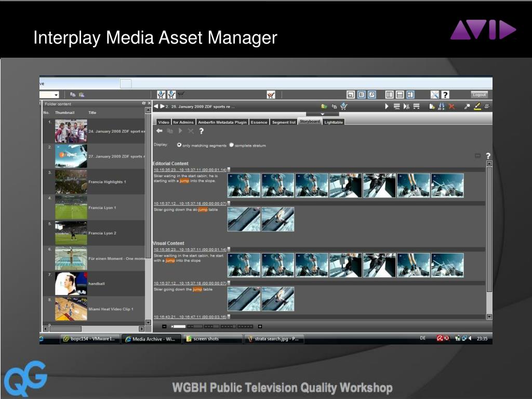Select 'complete stratum' radio button
Image resolution: width=532 pixels, height=399 pixels.
(231, 145)
